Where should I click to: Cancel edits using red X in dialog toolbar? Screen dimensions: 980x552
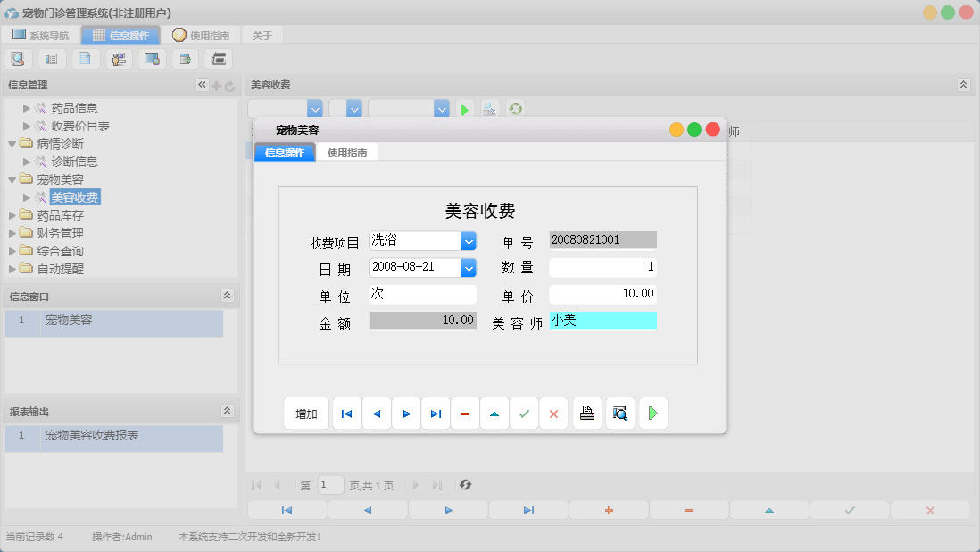[x=553, y=414]
